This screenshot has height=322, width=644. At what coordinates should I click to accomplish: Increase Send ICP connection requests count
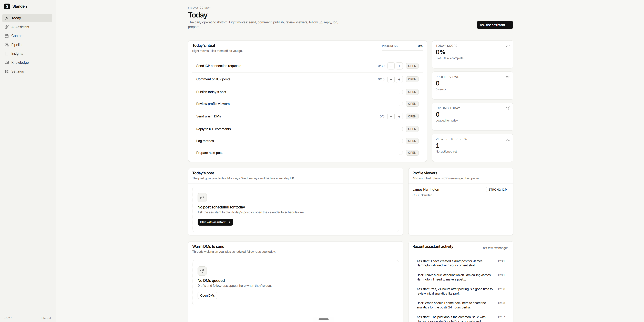click(x=399, y=66)
